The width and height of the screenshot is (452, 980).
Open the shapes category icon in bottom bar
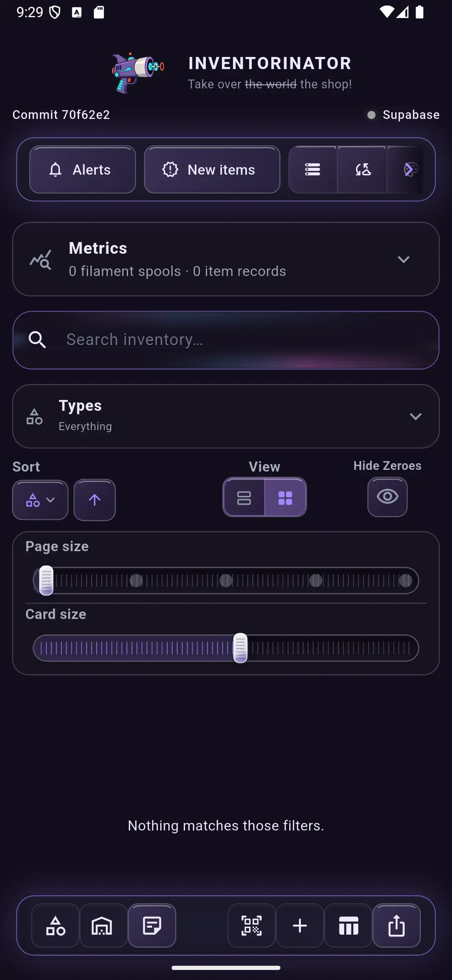coord(56,926)
